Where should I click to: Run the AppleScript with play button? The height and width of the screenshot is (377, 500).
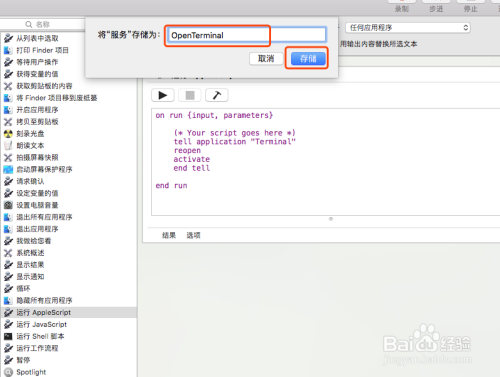point(163,95)
